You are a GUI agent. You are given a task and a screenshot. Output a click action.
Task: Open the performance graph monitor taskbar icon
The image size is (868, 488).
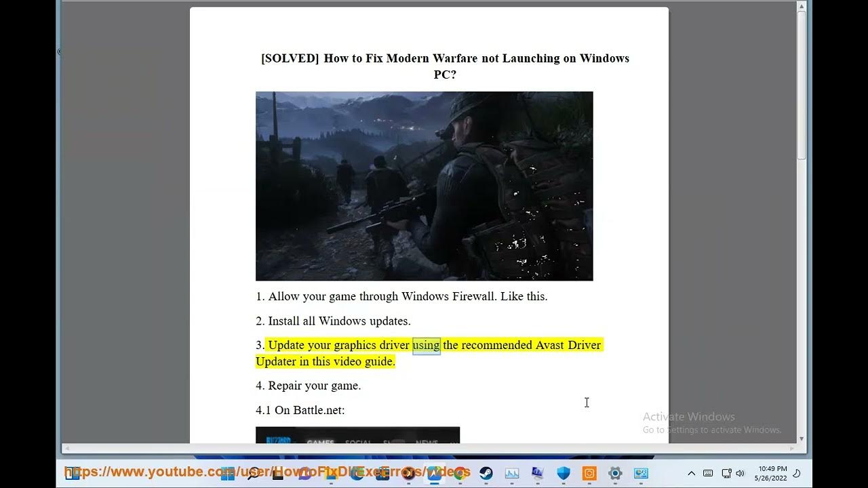point(512,473)
